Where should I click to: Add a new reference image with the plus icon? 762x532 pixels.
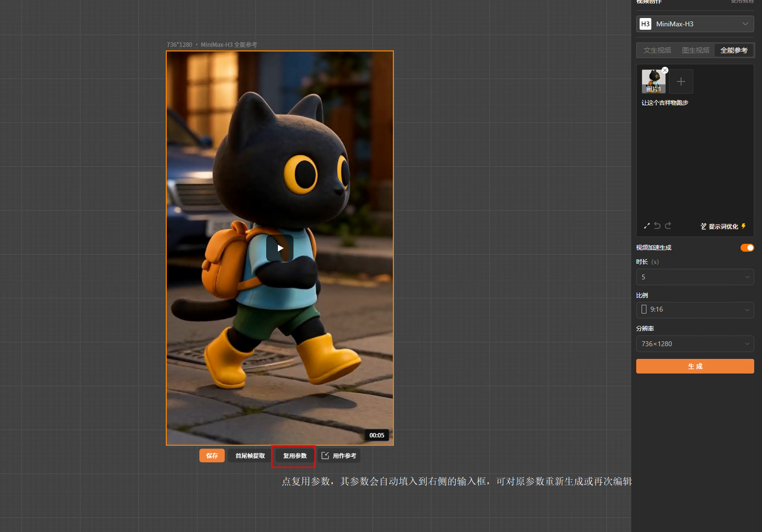pyautogui.click(x=681, y=81)
